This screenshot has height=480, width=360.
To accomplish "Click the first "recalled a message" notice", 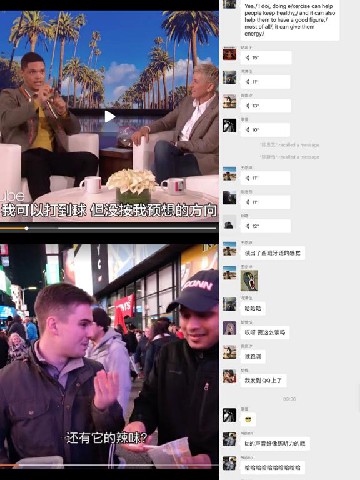I will click(x=290, y=145).
